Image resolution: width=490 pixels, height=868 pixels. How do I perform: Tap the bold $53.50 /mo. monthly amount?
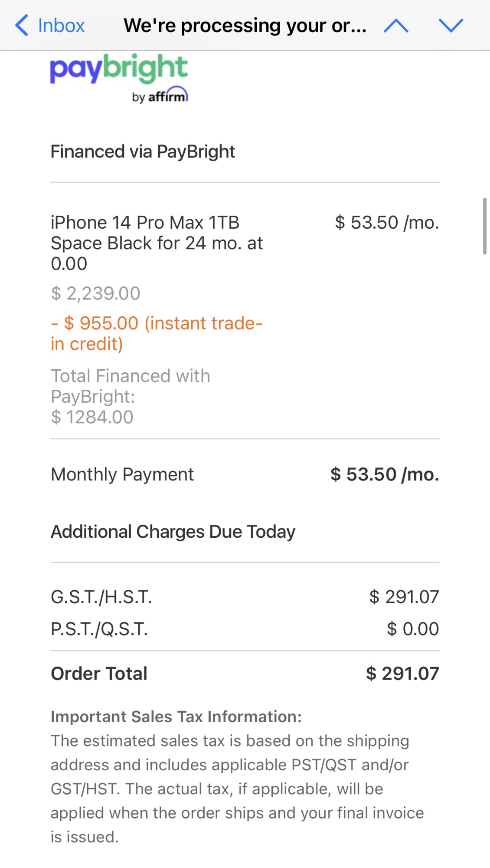(x=385, y=474)
